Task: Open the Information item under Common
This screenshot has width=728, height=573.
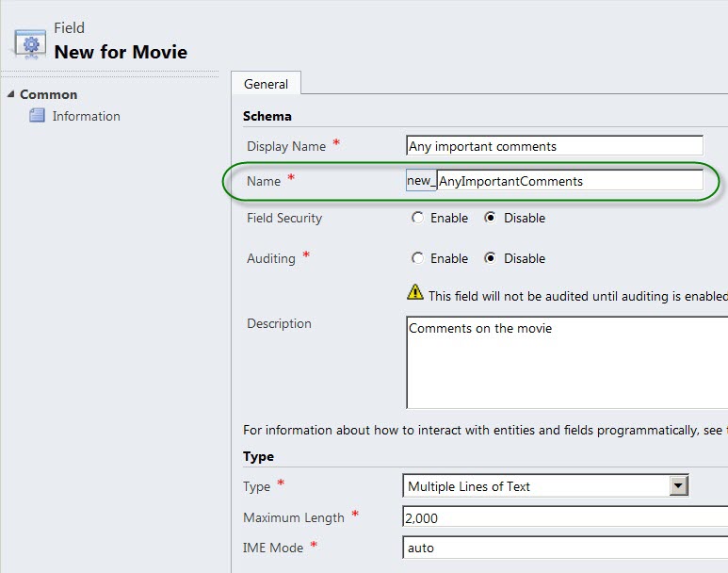Action: pyautogui.click(x=86, y=116)
